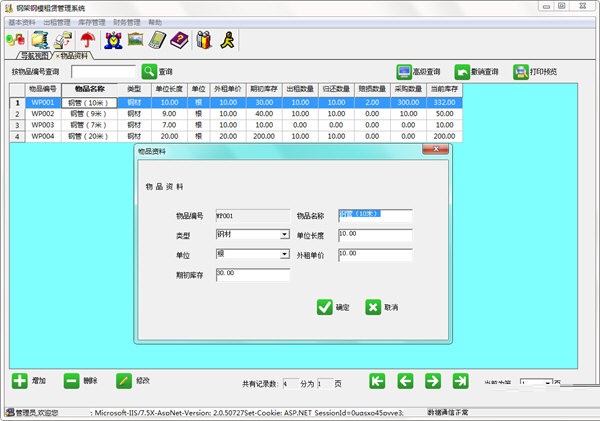Click the item code search input field

click(103, 72)
